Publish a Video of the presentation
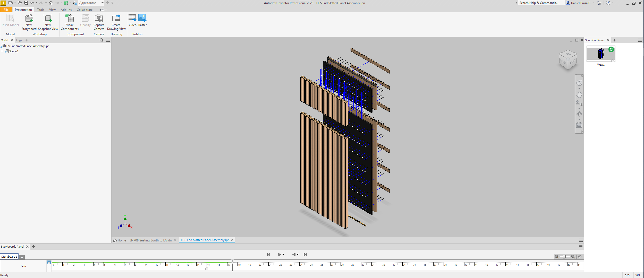 [x=132, y=20]
